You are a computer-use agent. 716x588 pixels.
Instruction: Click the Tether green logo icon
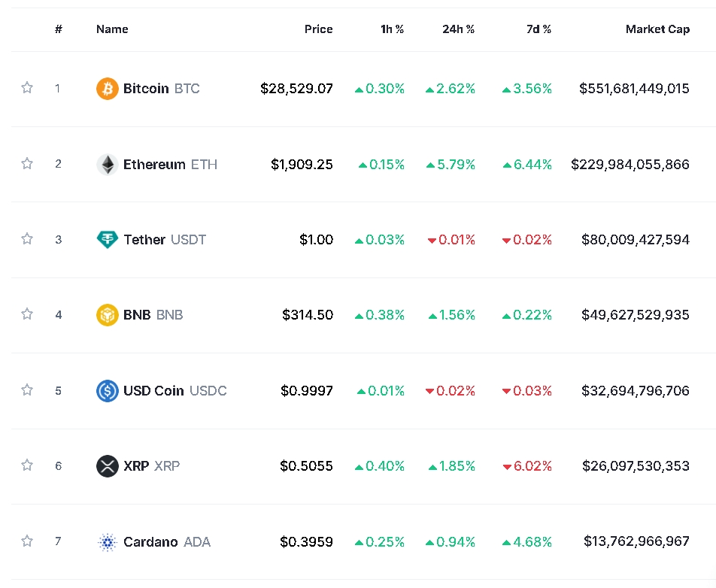(108, 240)
